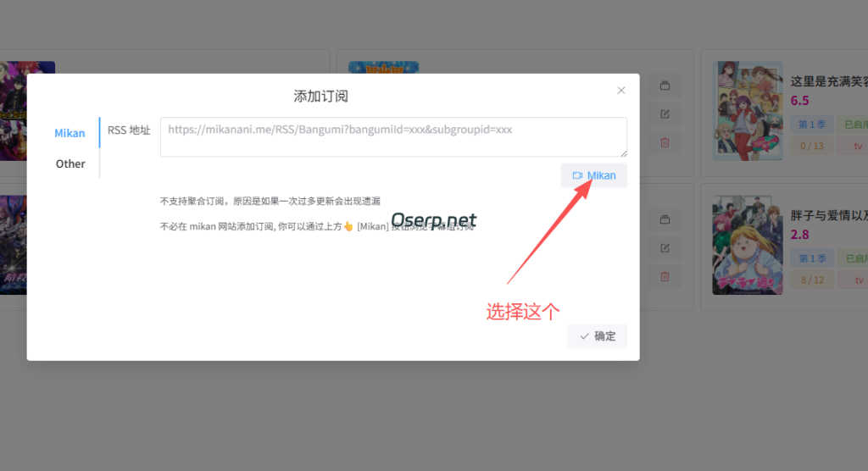Screen dimensions: 868x471
Task: Click the 不支持聚合订阅 notice text
Action: coord(270,201)
